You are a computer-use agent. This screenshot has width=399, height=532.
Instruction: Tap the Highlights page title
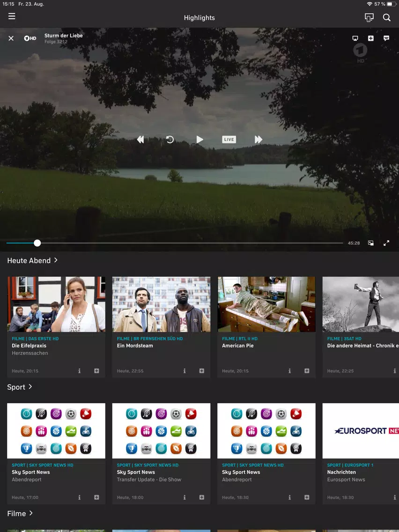(199, 18)
